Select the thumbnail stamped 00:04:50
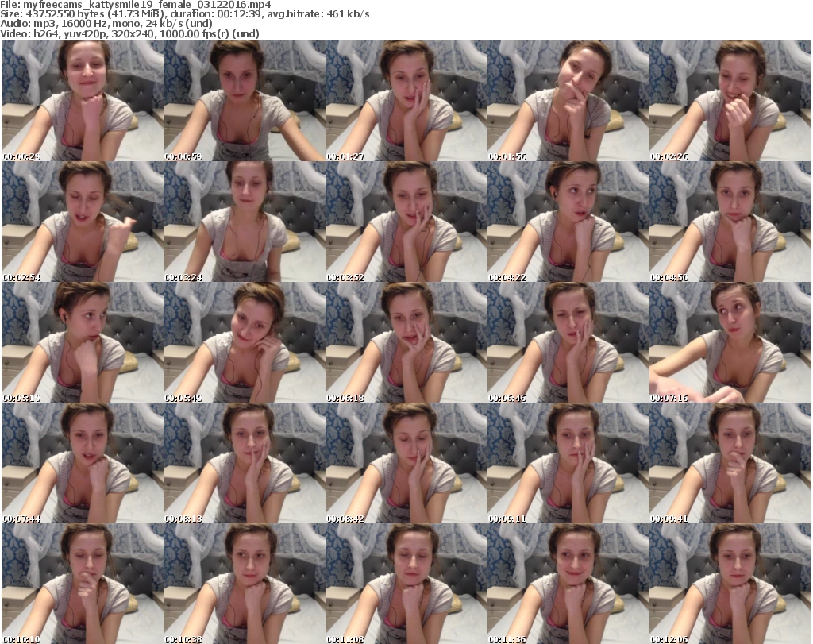The height and width of the screenshot is (644, 813). pos(730,222)
